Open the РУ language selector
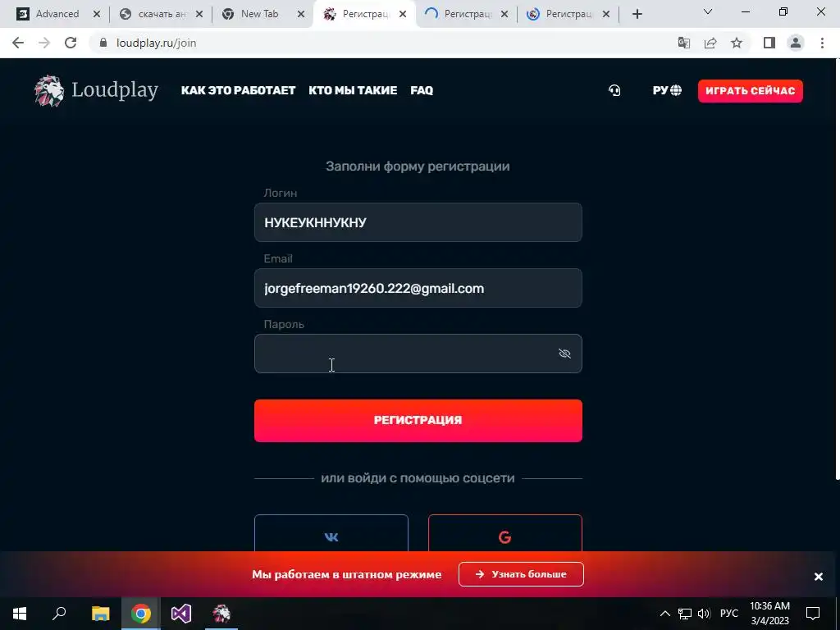Image resolution: width=840 pixels, height=630 pixels. [667, 90]
